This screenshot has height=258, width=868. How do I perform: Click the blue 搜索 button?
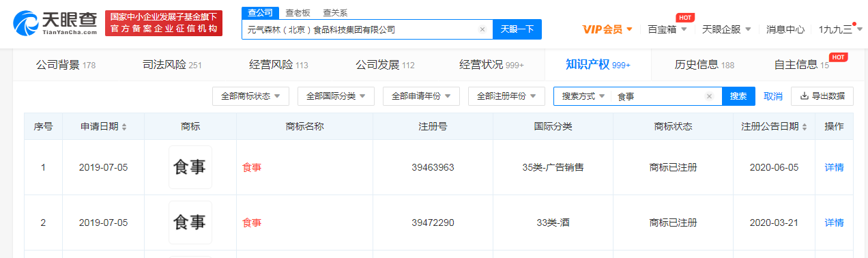point(738,96)
